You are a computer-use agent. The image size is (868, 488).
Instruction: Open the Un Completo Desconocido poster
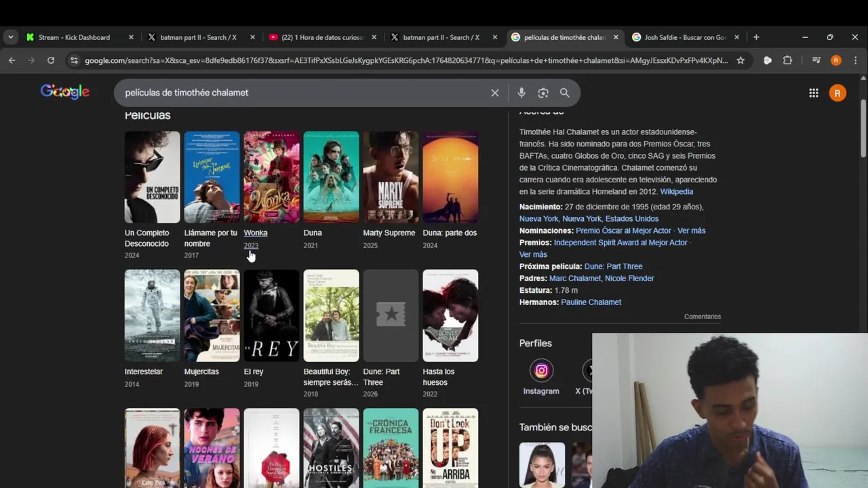[152, 177]
